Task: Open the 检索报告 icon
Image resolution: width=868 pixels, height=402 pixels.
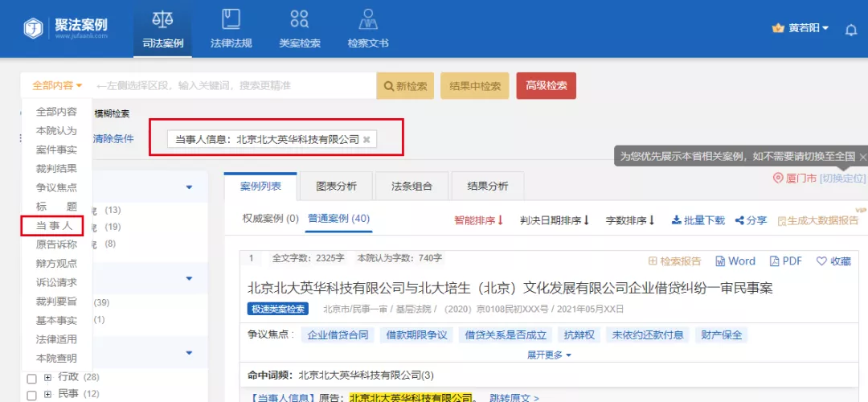Action: click(653, 261)
